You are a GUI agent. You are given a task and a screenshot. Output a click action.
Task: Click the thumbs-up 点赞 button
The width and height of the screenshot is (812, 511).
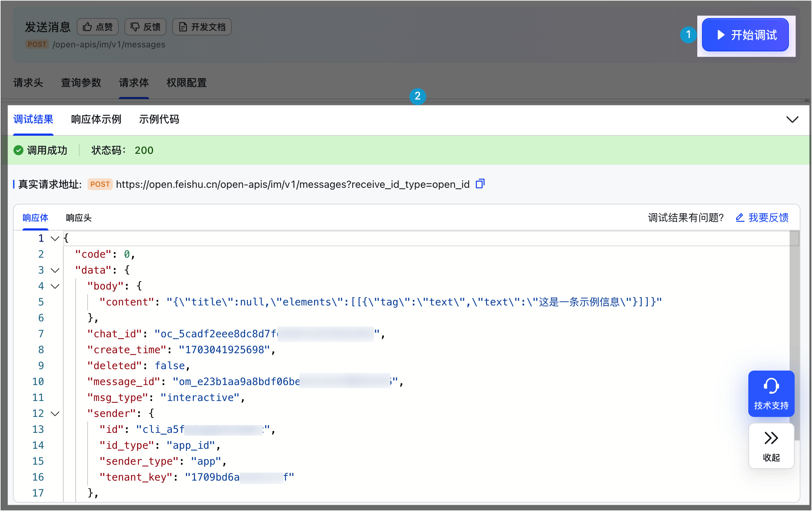click(x=97, y=27)
